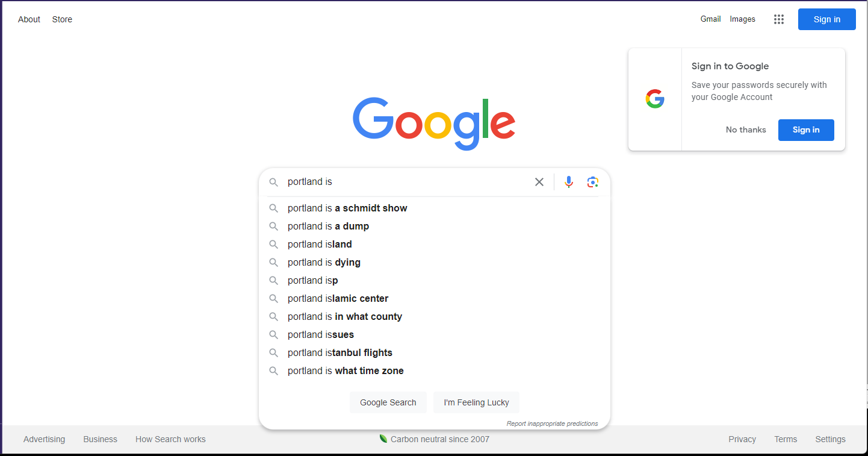868x456 pixels.
Task: Report inappropriate predictions link
Action: (552, 423)
